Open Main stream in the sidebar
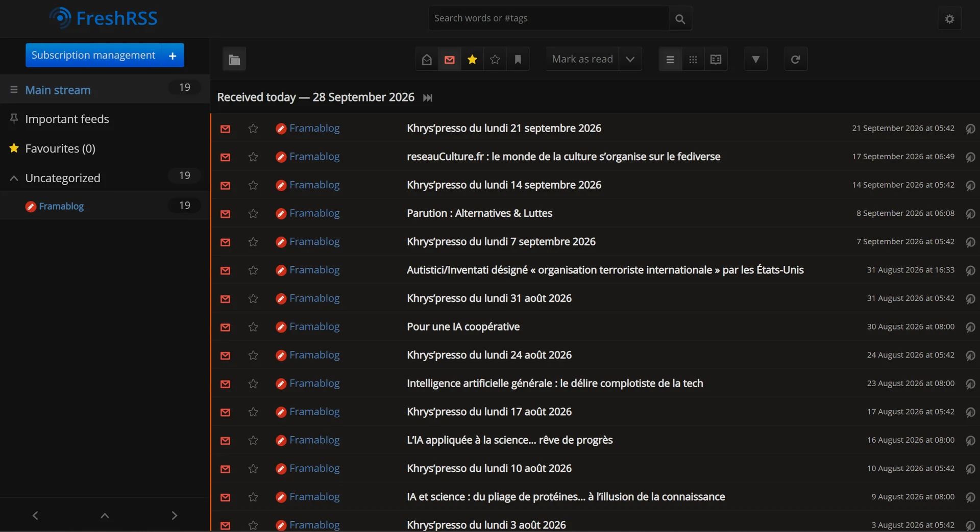 coord(58,90)
